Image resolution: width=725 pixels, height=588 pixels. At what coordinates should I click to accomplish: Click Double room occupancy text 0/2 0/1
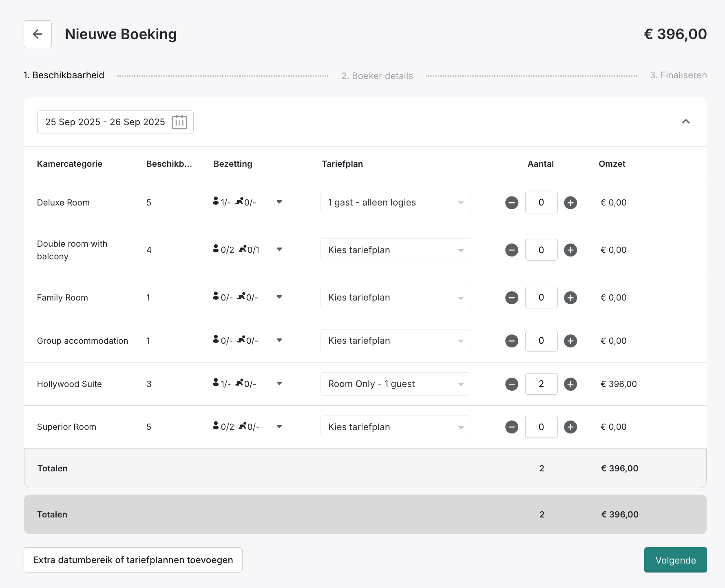point(236,249)
